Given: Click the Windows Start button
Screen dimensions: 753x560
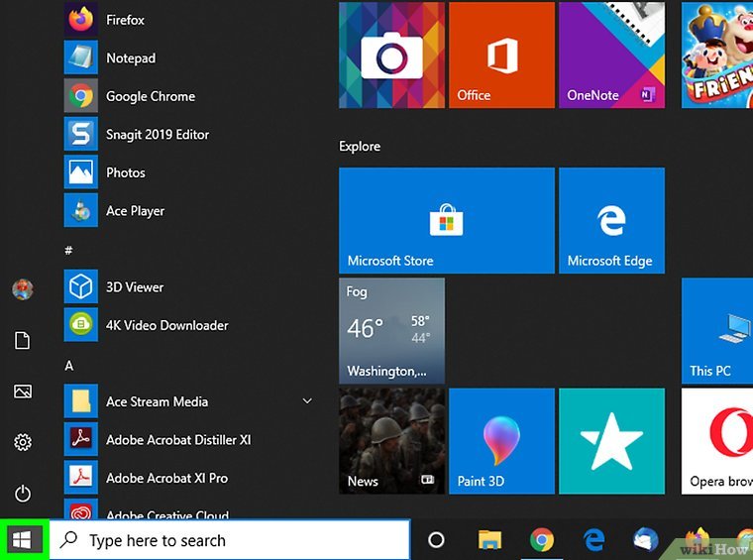Looking at the screenshot, I should (x=24, y=540).
